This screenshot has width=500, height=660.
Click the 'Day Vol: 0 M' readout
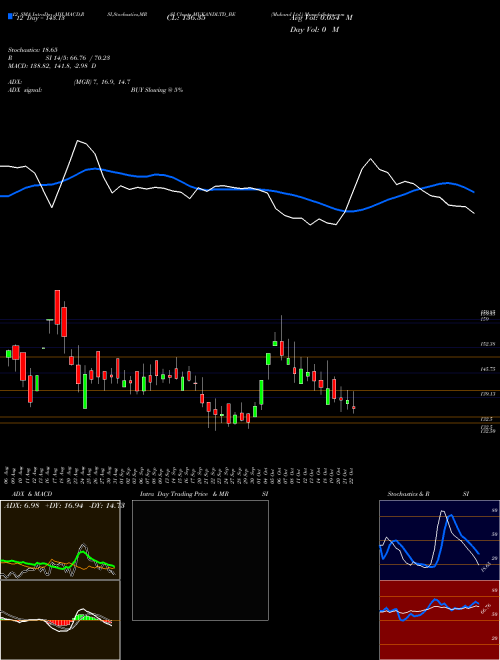314,30
